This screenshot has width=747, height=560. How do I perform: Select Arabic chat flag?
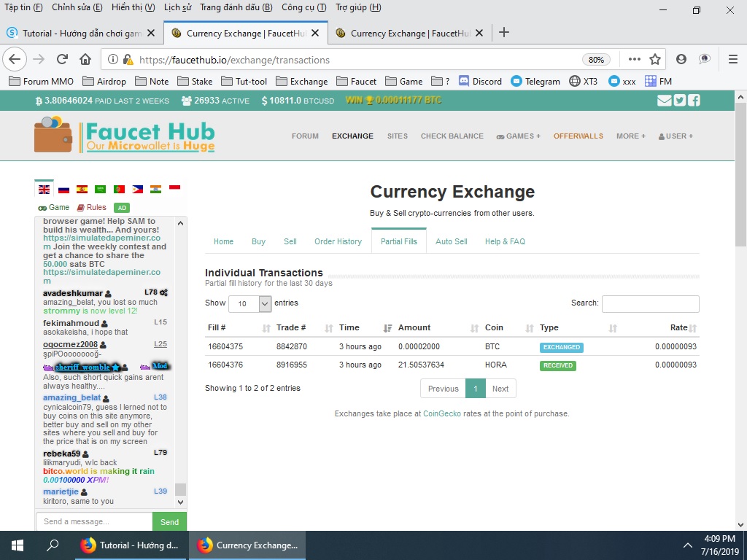point(101,189)
